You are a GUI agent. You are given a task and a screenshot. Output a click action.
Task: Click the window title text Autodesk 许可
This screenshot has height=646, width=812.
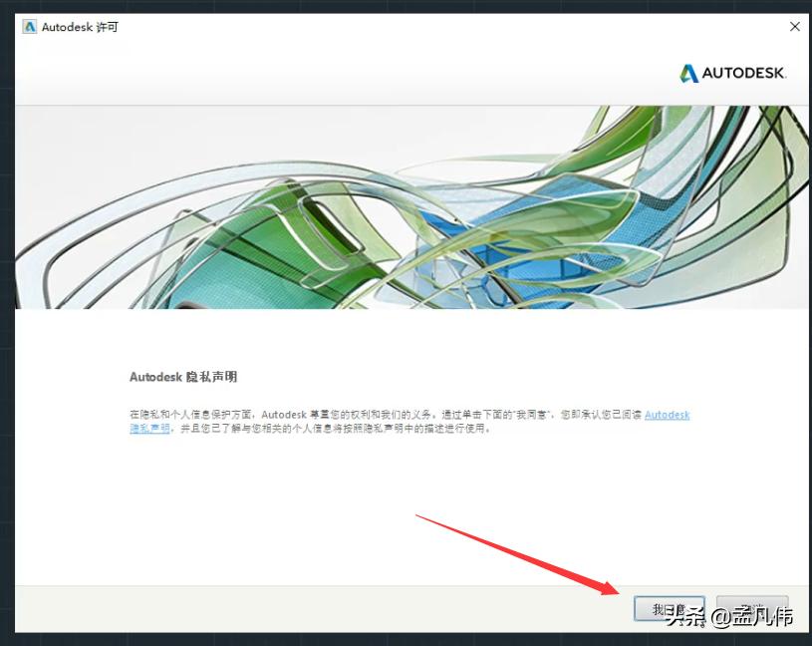click(x=80, y=27)
